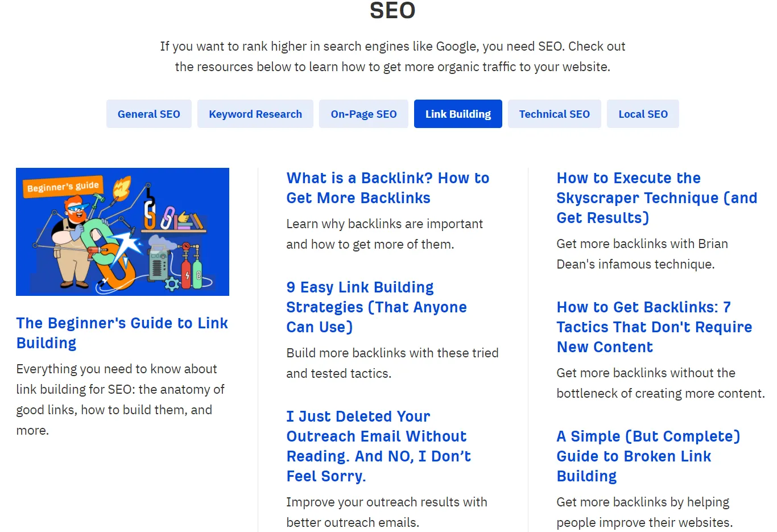Click How to Get Backlinks: 7 Tactics
The image size is (777, 532).
pyautogui.click(x=654, y=327)
